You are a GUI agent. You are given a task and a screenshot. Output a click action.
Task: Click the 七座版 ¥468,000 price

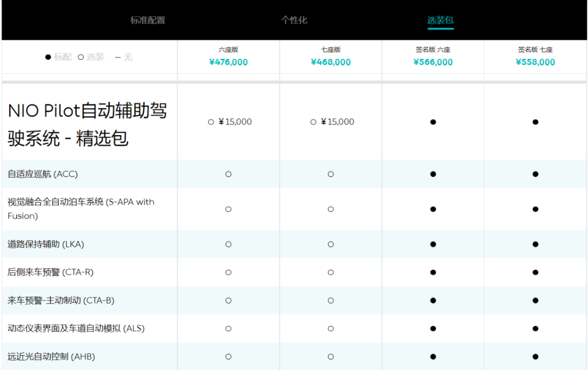(x=331, y=62)
